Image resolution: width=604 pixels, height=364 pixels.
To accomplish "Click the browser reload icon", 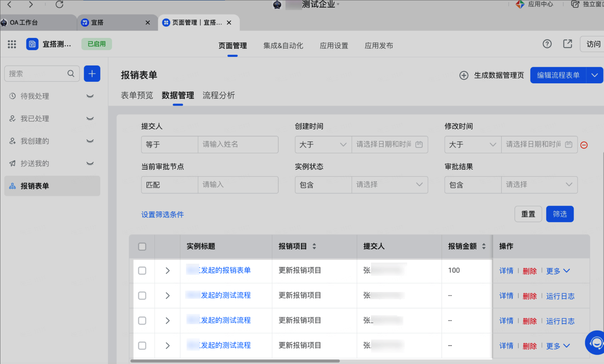I will tap(60, 4).
